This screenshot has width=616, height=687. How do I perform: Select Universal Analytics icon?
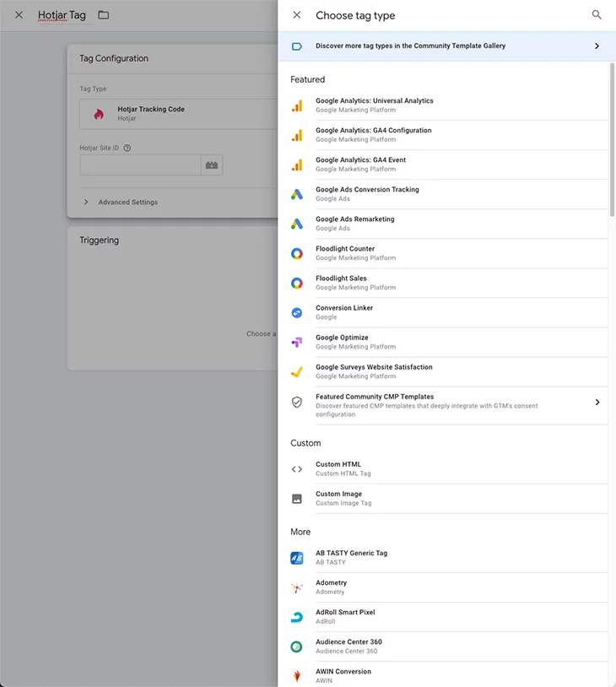(x=297, y=105)
